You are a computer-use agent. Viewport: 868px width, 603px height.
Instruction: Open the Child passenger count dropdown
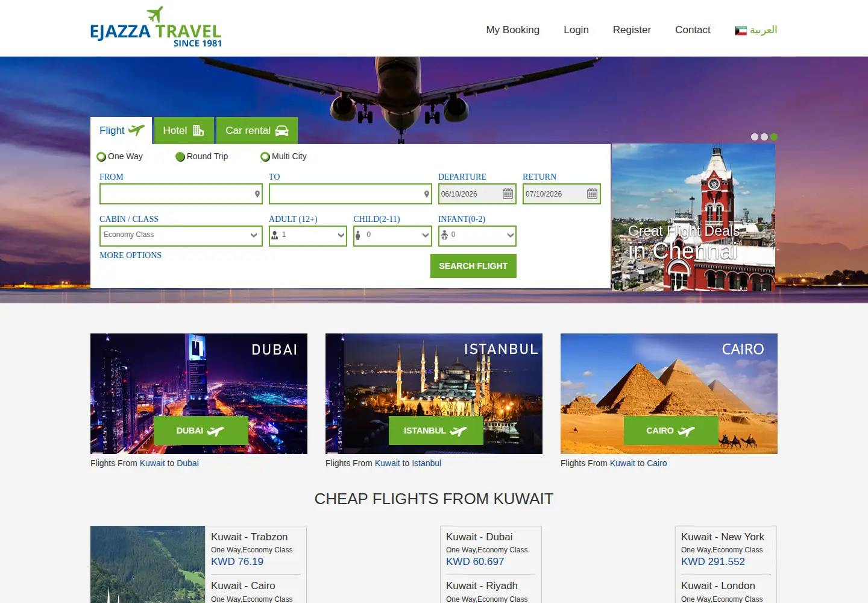point(392,236)
